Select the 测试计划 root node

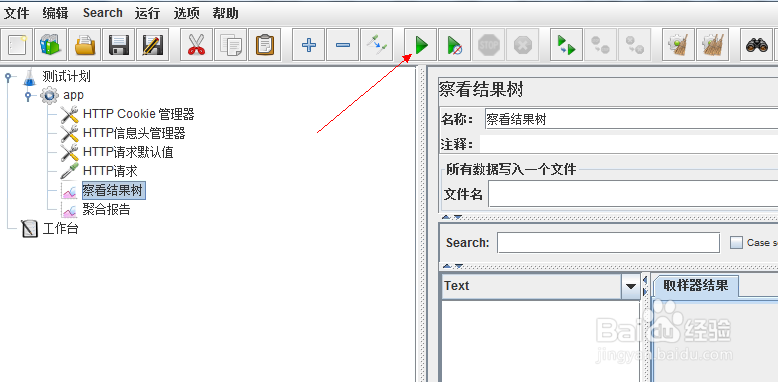(66, 76)
